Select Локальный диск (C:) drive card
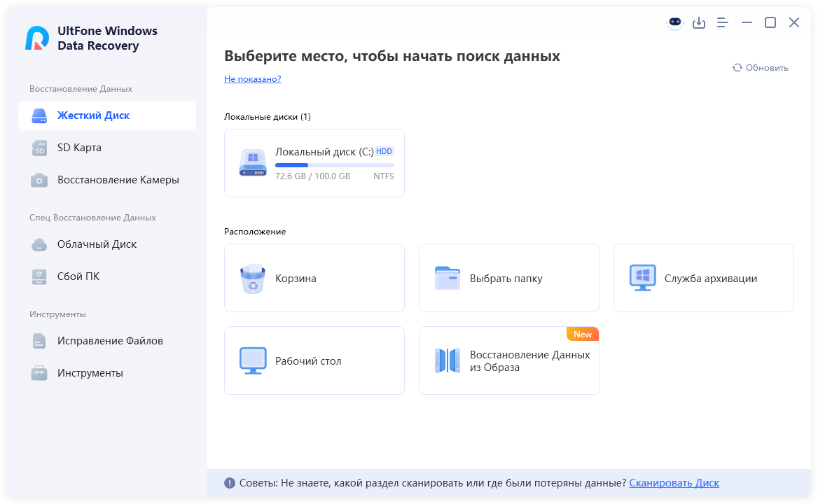 point(314,163)
